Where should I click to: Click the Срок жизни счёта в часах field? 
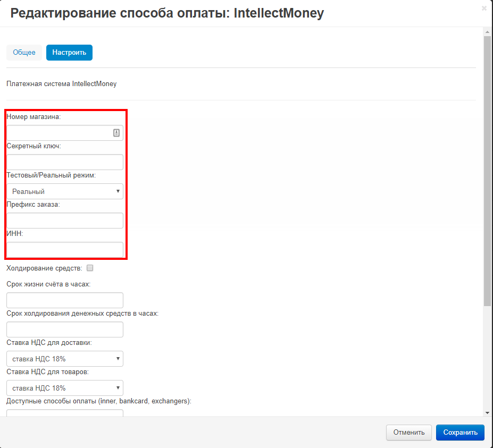click(65, 300)
